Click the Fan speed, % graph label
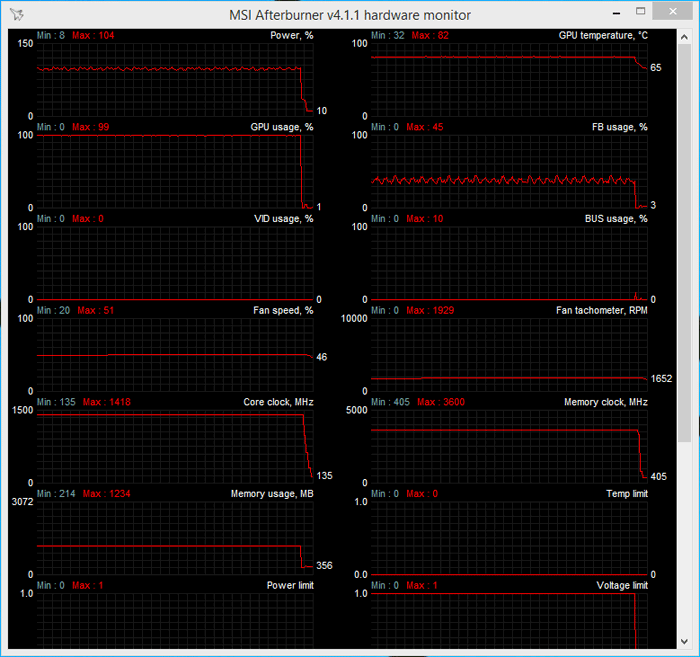 click(283, 310)
